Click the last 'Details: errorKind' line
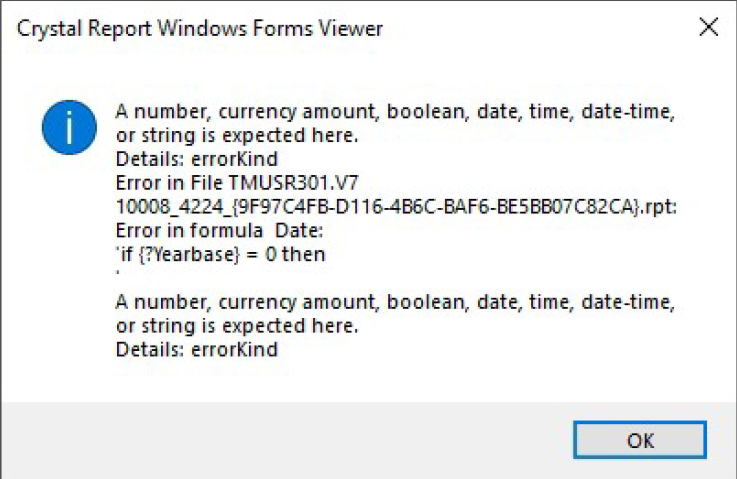This screenshot has height=479, width=737. [196, 349]
